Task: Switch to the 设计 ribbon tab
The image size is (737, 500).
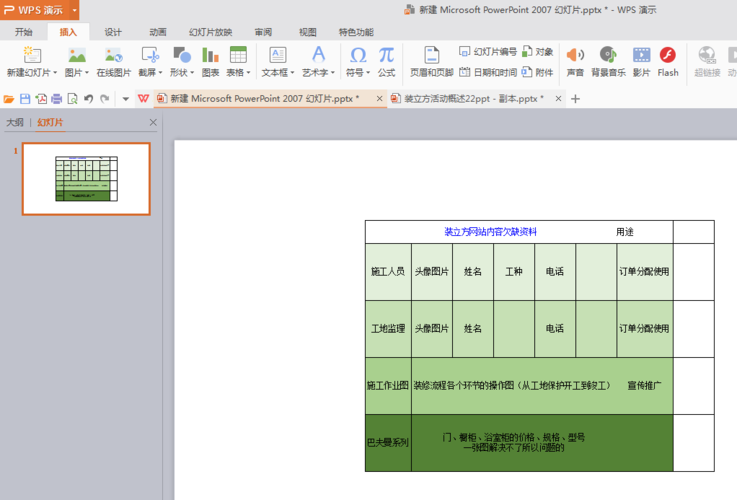Action: (x=113, y=32)
